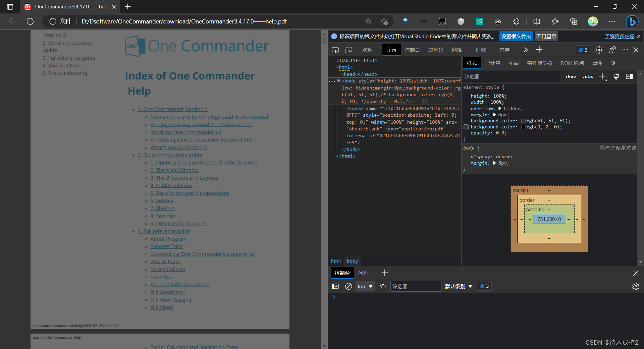Screen dimensions: 644x349
Task: Open the Favorites list icon
Action: (x=555, y=21)
